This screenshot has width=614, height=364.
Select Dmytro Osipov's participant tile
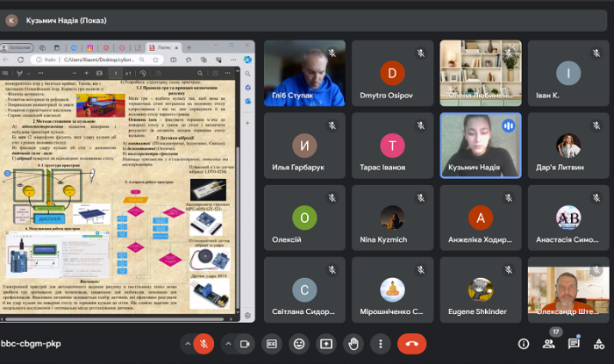(x=392, y=74)
